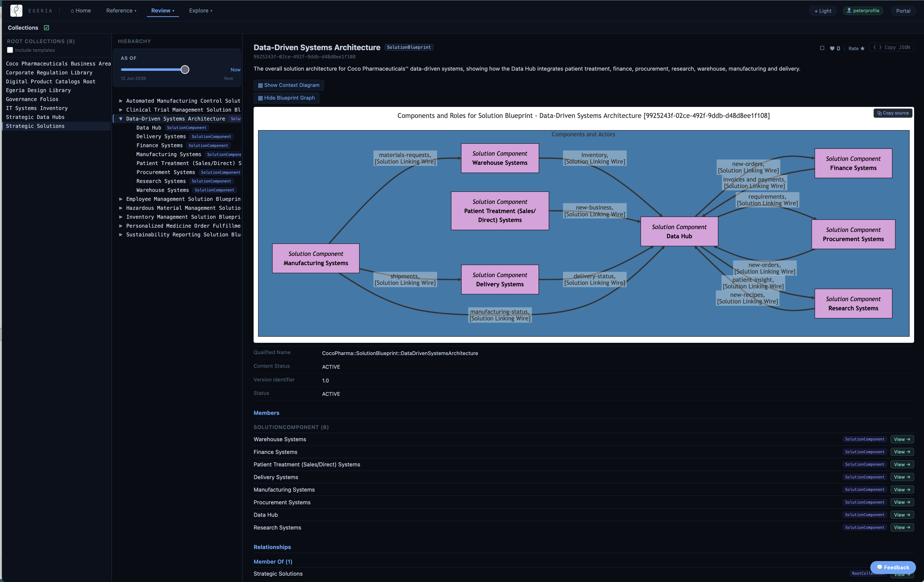The width and height of the screenshot is (924, 582).
Task: Expand Personalized Medicine Order Fulfillment node
Action: click(x=121, y=226)
